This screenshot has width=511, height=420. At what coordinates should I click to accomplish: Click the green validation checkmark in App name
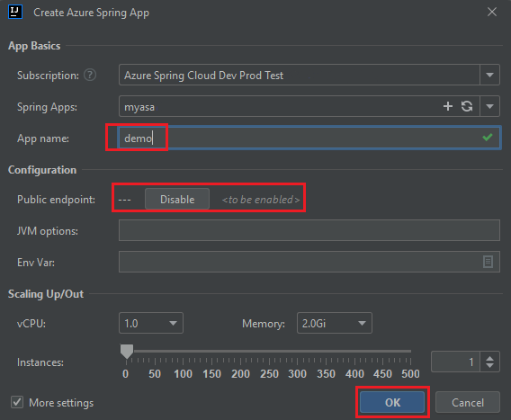[x=488, y=138]
